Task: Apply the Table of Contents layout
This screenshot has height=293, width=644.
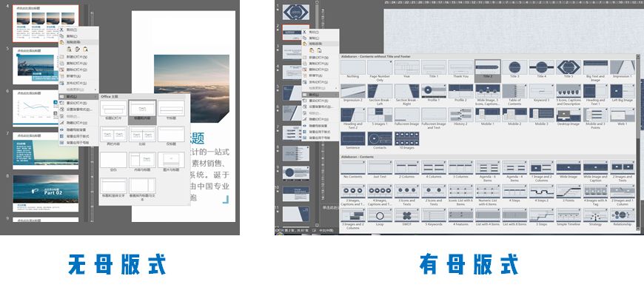Action: point(514,95)
